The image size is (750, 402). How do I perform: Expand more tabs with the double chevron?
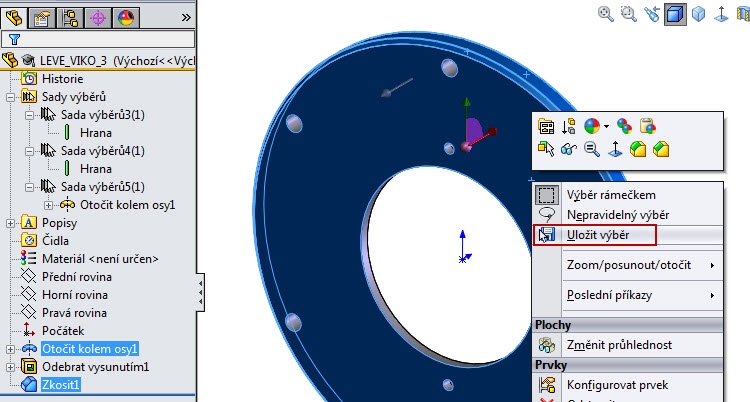pyautogui.click(x=185, y=16)
